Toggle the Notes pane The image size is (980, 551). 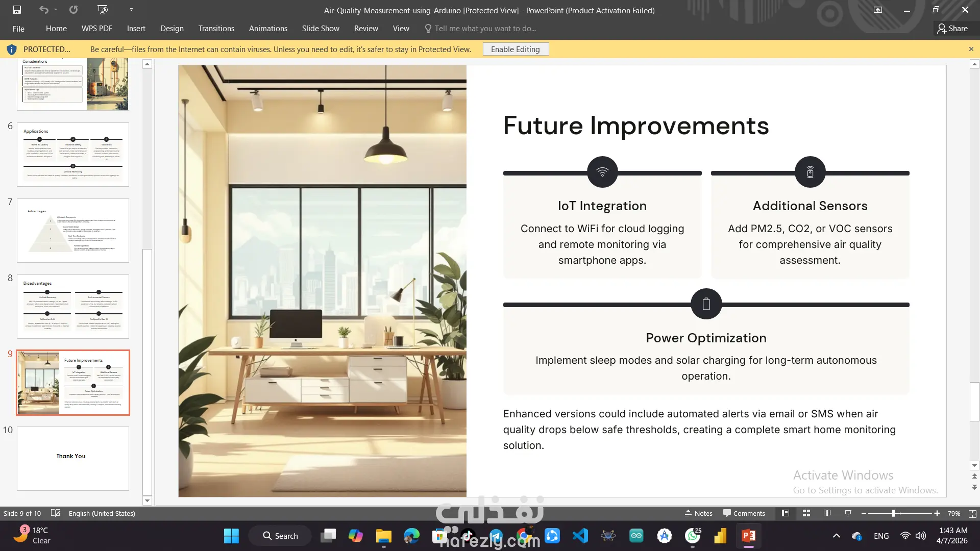click(698, 513)
